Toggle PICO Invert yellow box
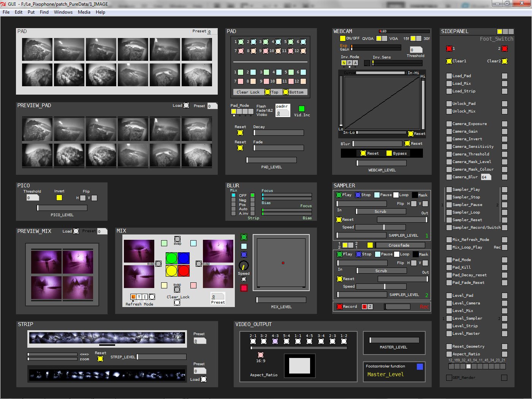 point(59,198)
